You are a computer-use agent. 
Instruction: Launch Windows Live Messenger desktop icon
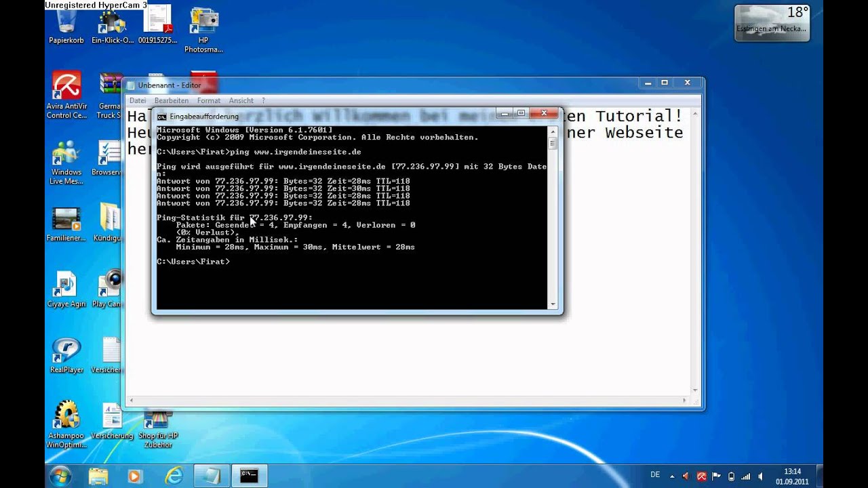(x=66, y=163)
